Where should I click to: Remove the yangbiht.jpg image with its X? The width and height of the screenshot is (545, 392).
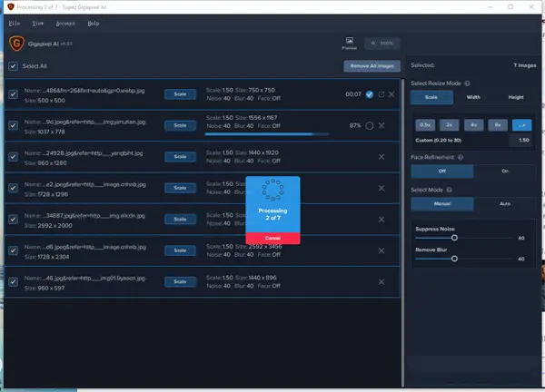(x=381, y=157)
